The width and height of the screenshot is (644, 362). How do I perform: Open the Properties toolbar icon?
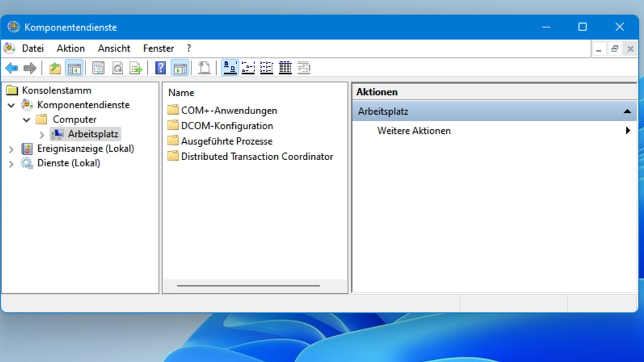coord(98,68)
